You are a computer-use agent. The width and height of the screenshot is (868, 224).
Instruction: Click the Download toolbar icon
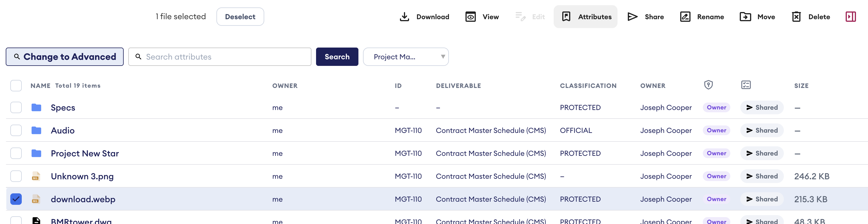[404, 17]
